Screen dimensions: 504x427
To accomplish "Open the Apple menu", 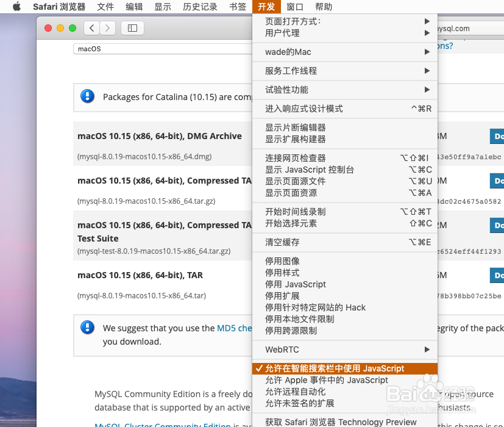I will coord(16,7).
